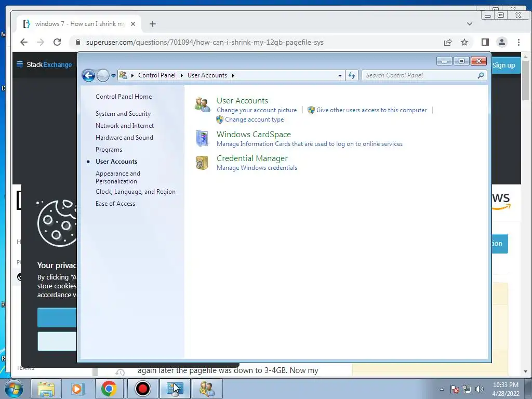Click the User Accounts taskbar icon

pyautogui.click(x=207, y=389)
